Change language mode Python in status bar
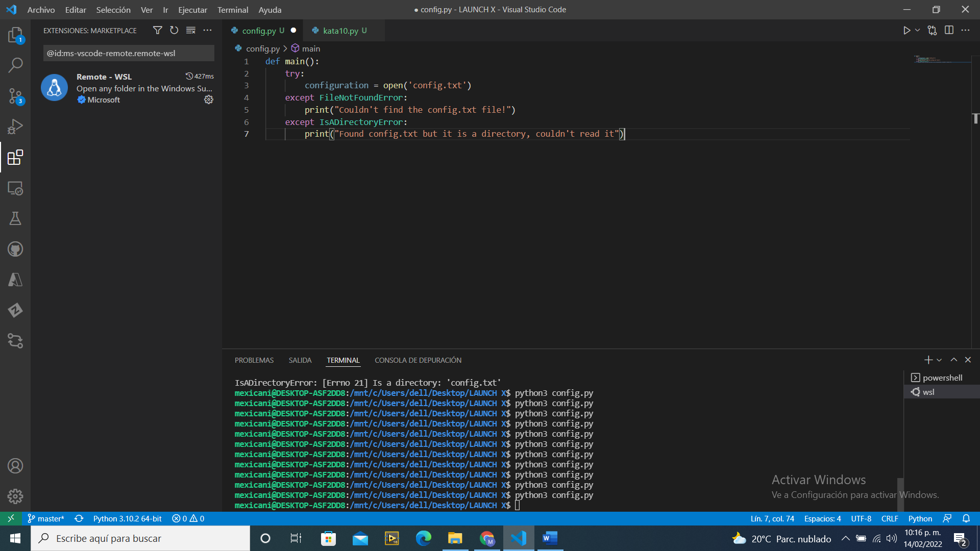Screen dimensions: 980x551 point(920,518)
